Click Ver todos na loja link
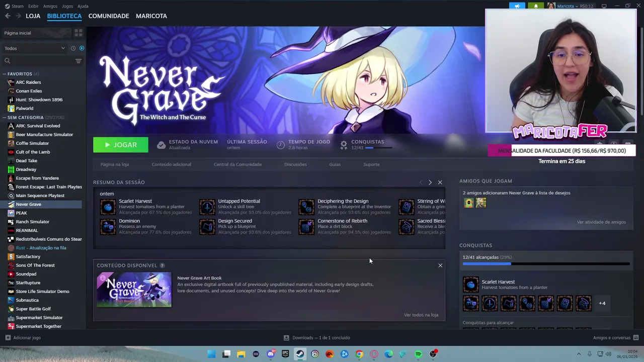Screen dimensions: 644x362 point(421,315)
